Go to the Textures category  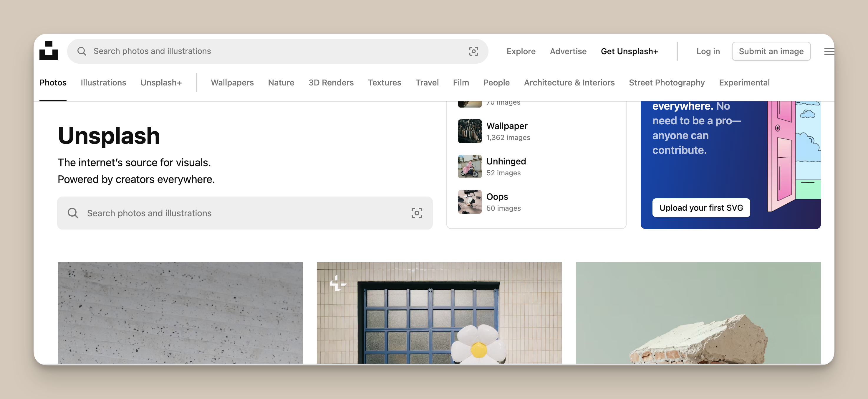(385, 83)
